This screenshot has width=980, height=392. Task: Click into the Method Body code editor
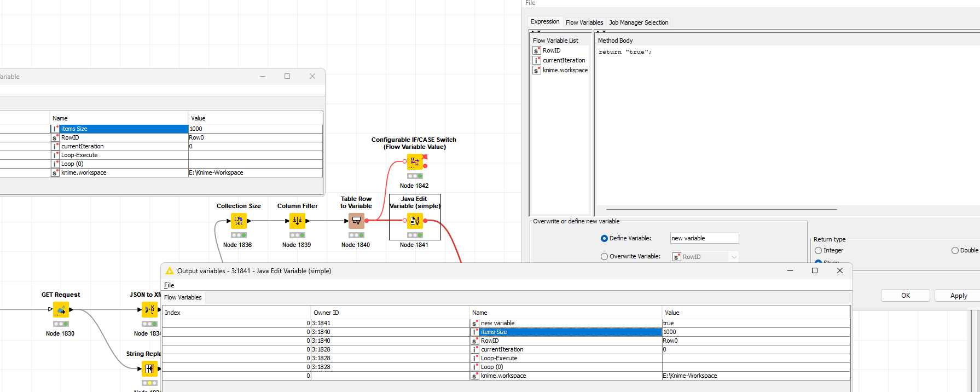coord(787,126)
